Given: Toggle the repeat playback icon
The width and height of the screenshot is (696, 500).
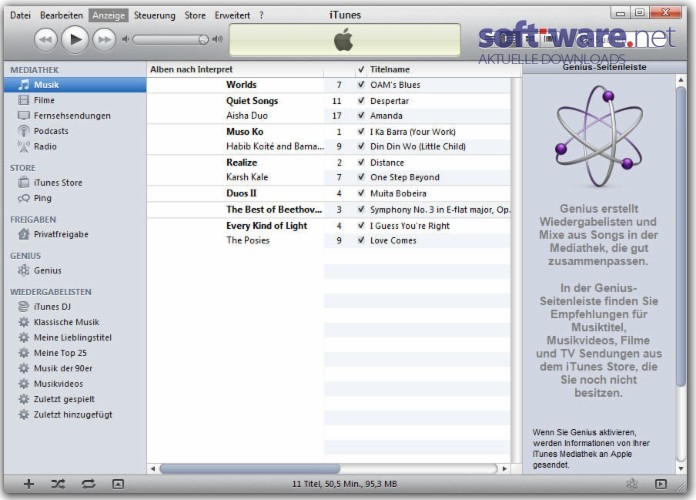Looking at the screenshot, I should 88,484.
